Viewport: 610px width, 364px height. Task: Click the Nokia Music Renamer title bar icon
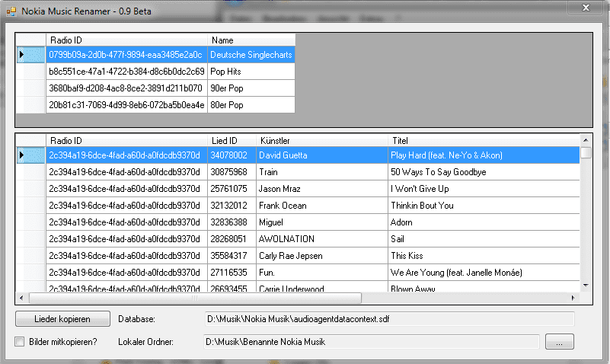click(x=11, y=11)
